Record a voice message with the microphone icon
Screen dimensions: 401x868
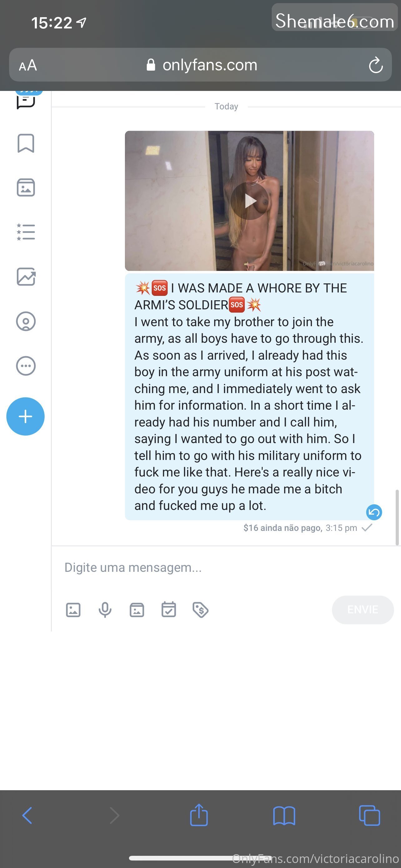tap(105, 610)
